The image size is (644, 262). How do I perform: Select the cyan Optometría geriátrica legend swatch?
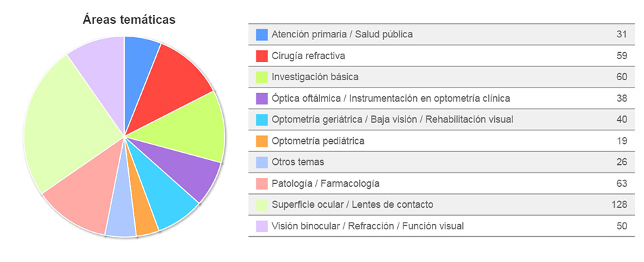[x=262, y=119]
